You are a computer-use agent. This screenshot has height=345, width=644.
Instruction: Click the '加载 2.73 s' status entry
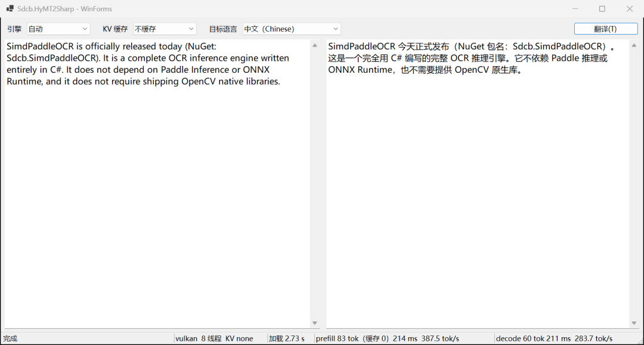287,338
